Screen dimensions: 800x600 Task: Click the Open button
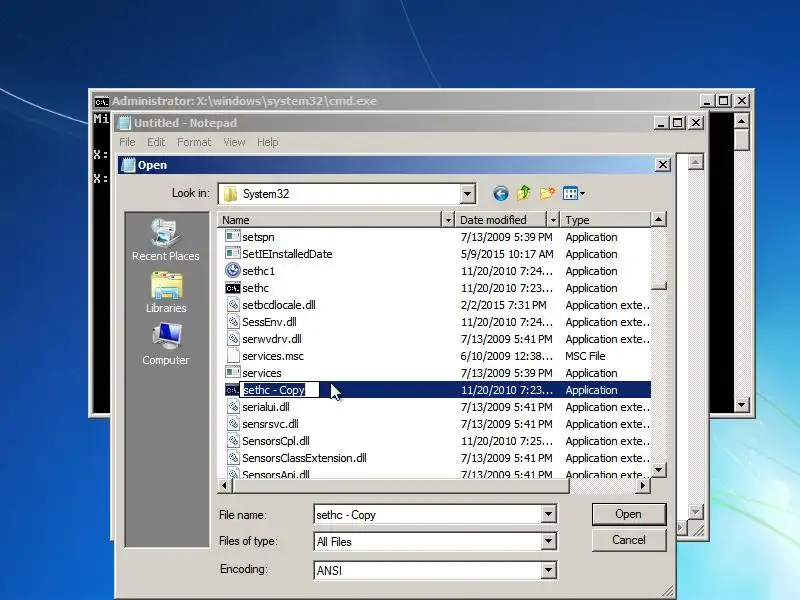(x=629, y=514)
